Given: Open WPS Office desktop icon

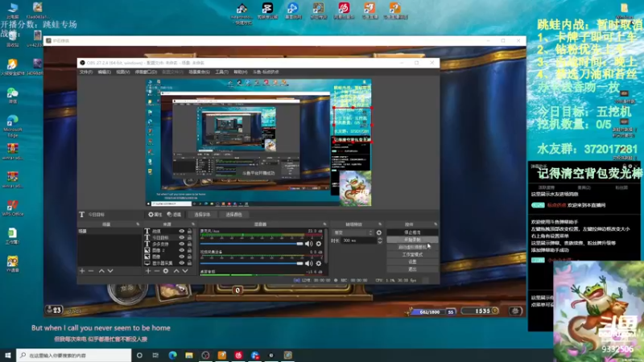Looking at the screenshot, I should pos(13,208).
